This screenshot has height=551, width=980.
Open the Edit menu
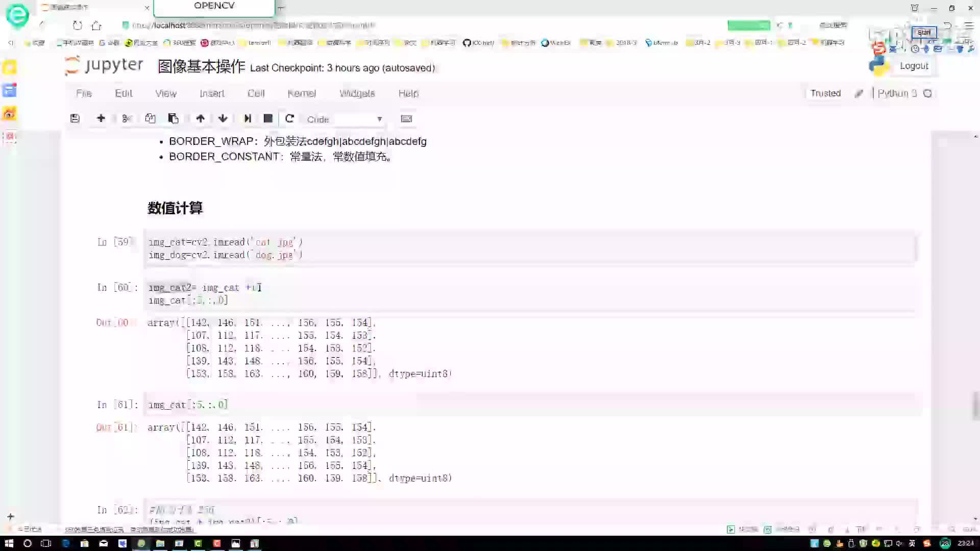[x=124, y=93]
